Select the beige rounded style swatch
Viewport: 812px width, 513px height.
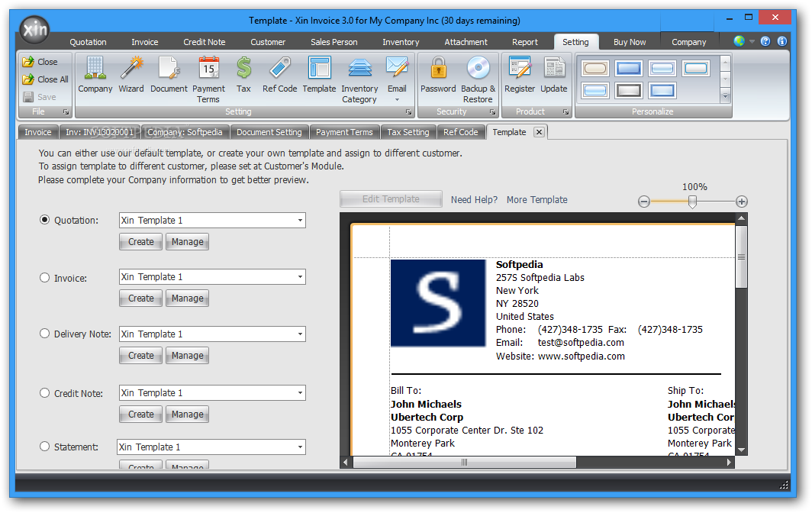pos(594,69)
